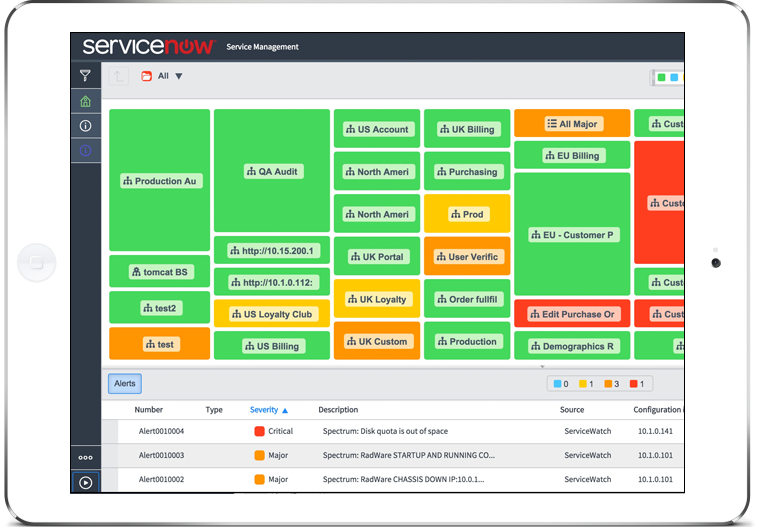Screen dimensions: 760x527
Task: Open the UK Loyalty tile
Action: [x=377, y=299]
